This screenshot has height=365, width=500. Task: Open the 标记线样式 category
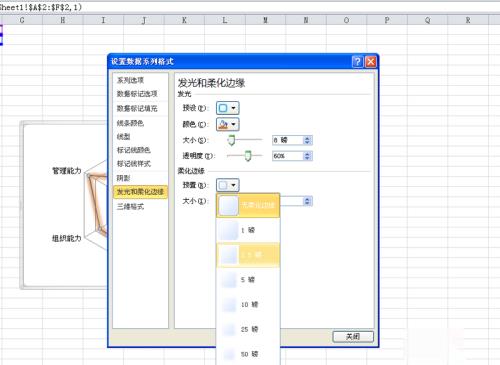pyautogui.click(x=134, y=164)
